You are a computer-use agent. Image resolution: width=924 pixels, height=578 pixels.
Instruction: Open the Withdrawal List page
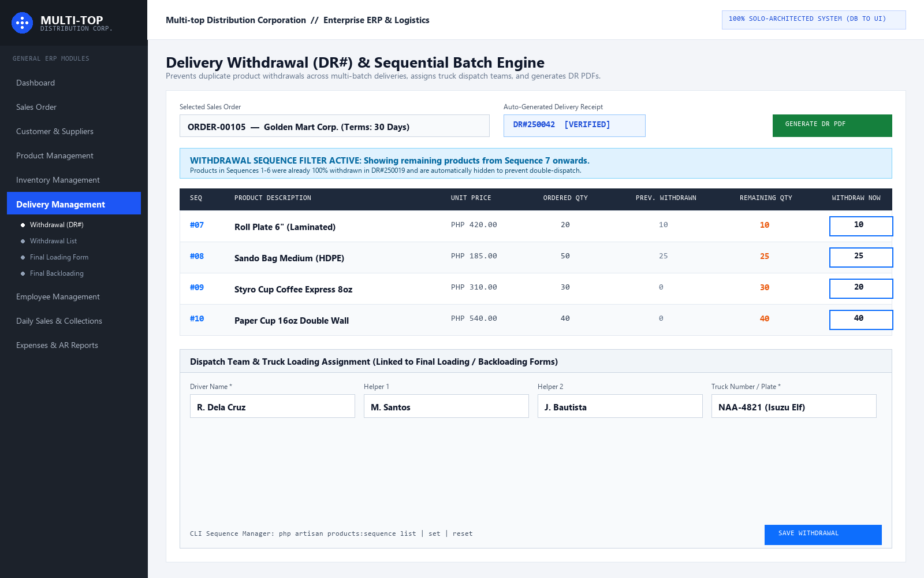[53, 241]
